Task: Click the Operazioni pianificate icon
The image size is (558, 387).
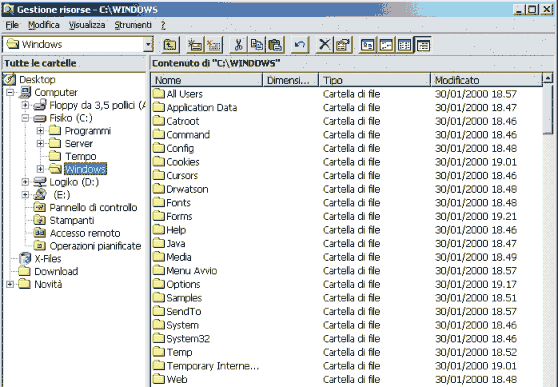Action: 40,246
